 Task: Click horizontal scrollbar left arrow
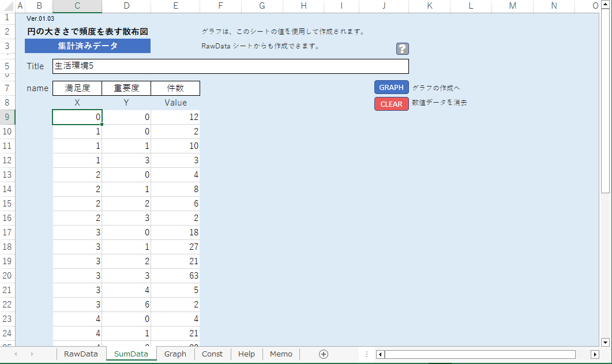tap(380, 354)
